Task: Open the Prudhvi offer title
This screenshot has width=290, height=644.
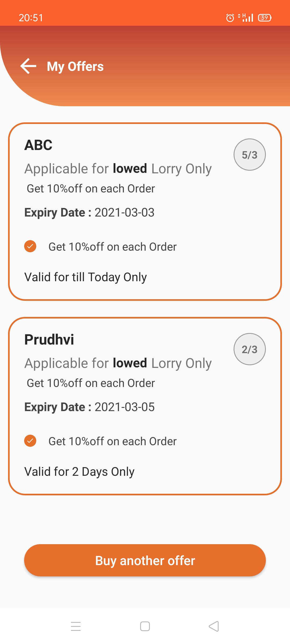Action: (49, 340)
